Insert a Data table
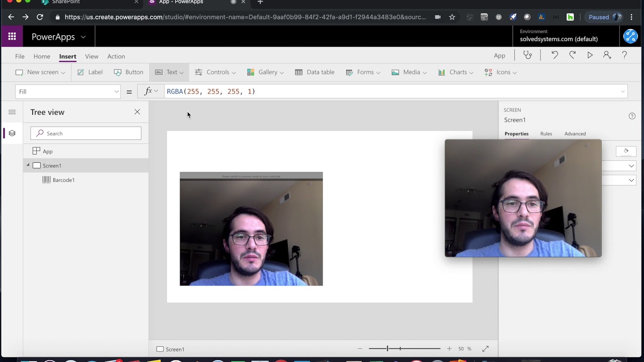644x362 pixels. point(314,72)
